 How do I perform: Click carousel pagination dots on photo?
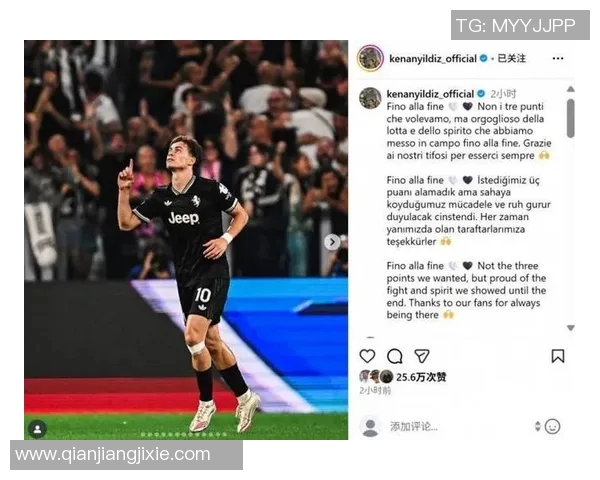coord(184,434)
